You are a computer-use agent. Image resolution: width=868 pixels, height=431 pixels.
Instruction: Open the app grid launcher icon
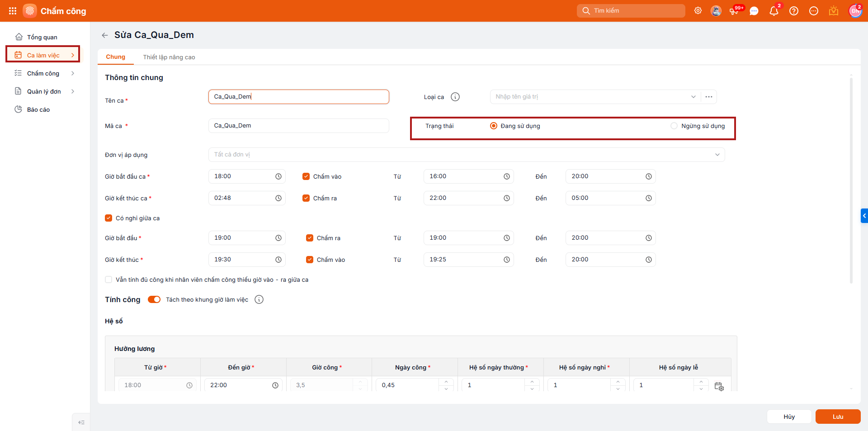[x=13, y=11]
